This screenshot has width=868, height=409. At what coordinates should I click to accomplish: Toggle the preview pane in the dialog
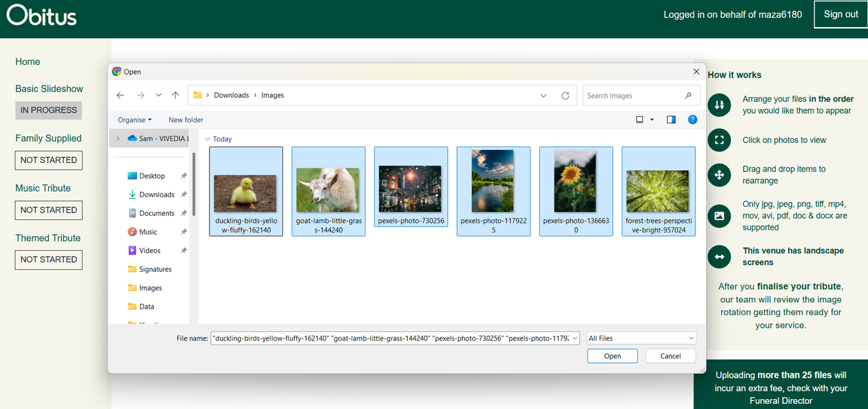671,119
